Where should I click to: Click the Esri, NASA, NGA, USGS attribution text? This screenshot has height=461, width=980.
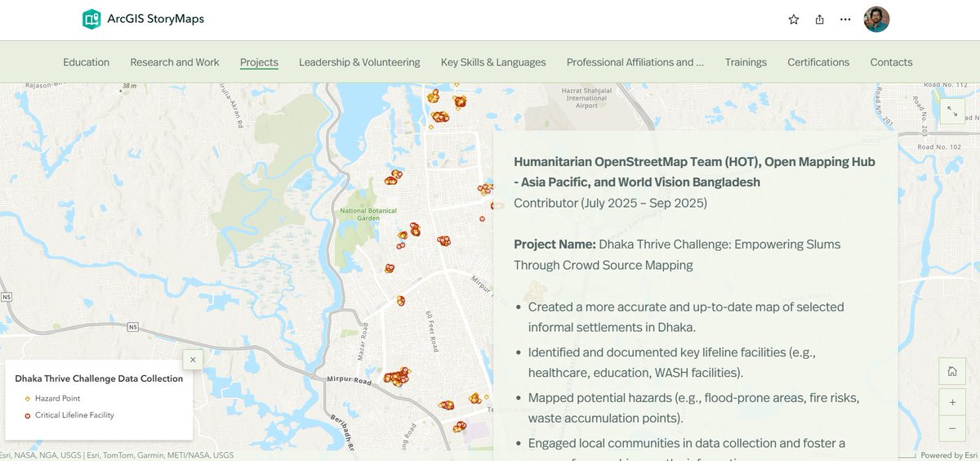point(117,455)
